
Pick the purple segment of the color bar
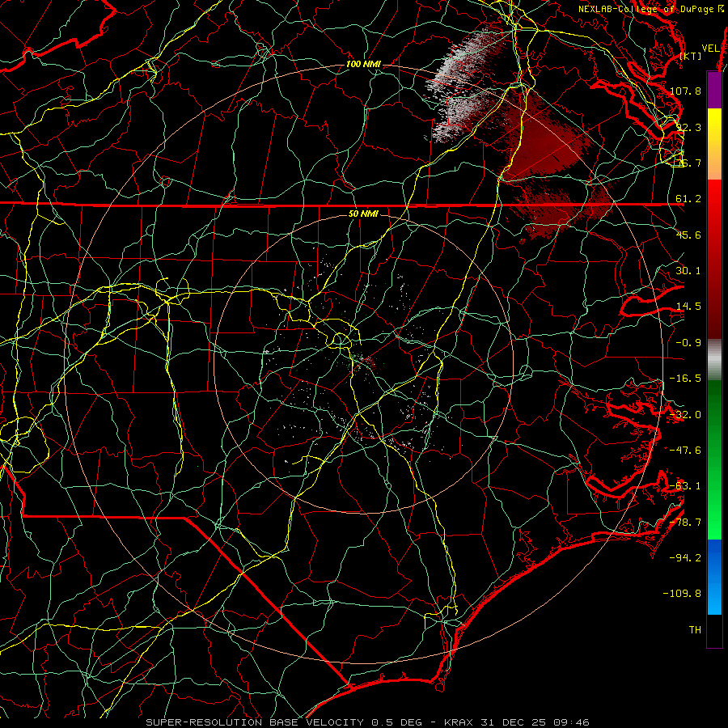714,90
